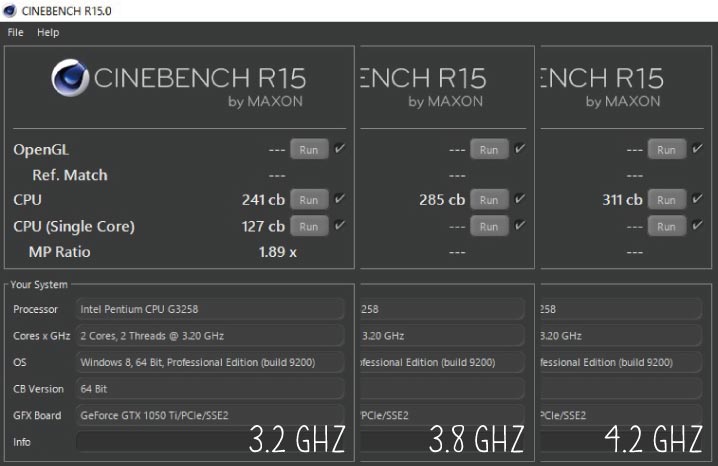
Task: Open the File menu
Action: click(x=15, y=33)
